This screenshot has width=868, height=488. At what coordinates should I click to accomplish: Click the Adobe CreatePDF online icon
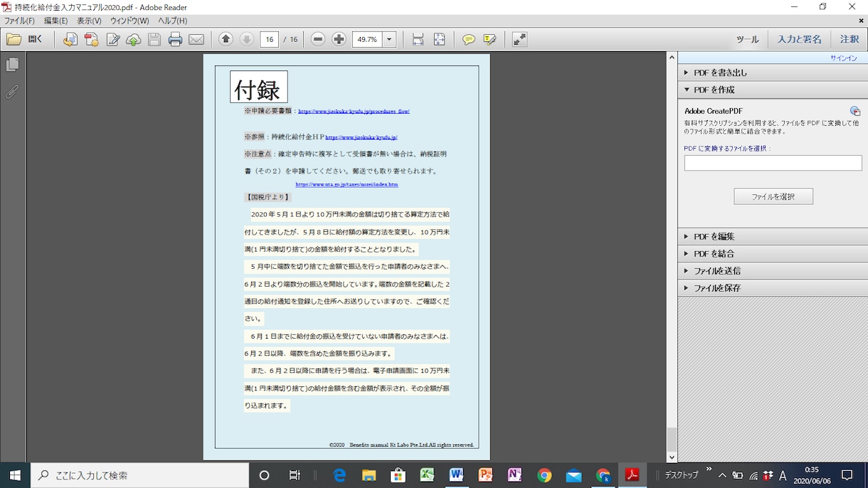(855, 111)
